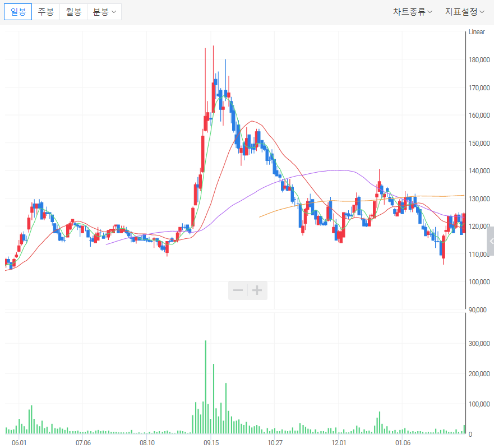The height and width of the screenshot is (448, 494).
Task: Click the 140,000 price axis label
Action: (479, 171)
